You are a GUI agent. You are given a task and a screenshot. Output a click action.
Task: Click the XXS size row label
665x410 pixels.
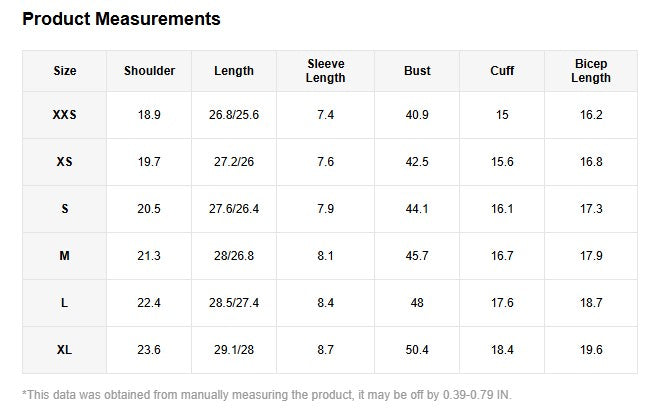[65, 115]
